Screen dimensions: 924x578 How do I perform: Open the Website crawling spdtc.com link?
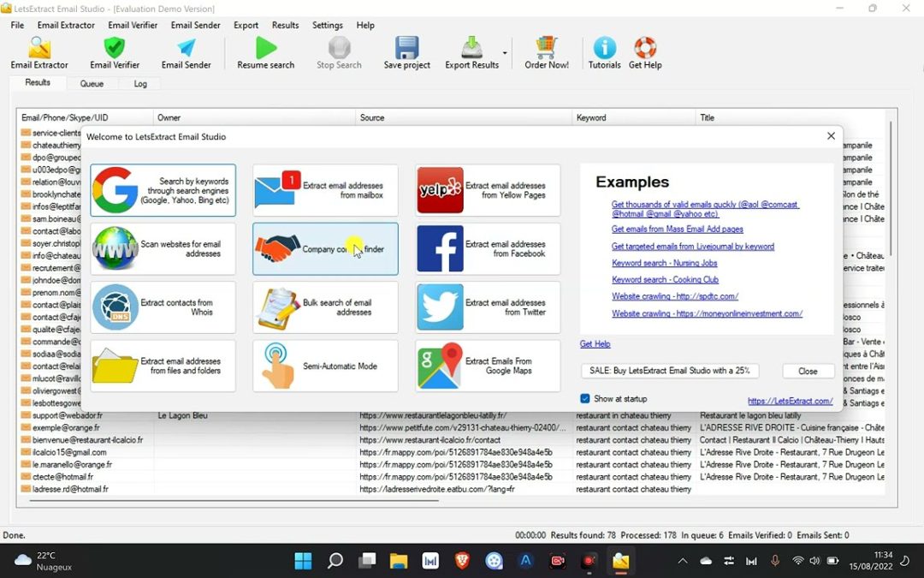675,296
